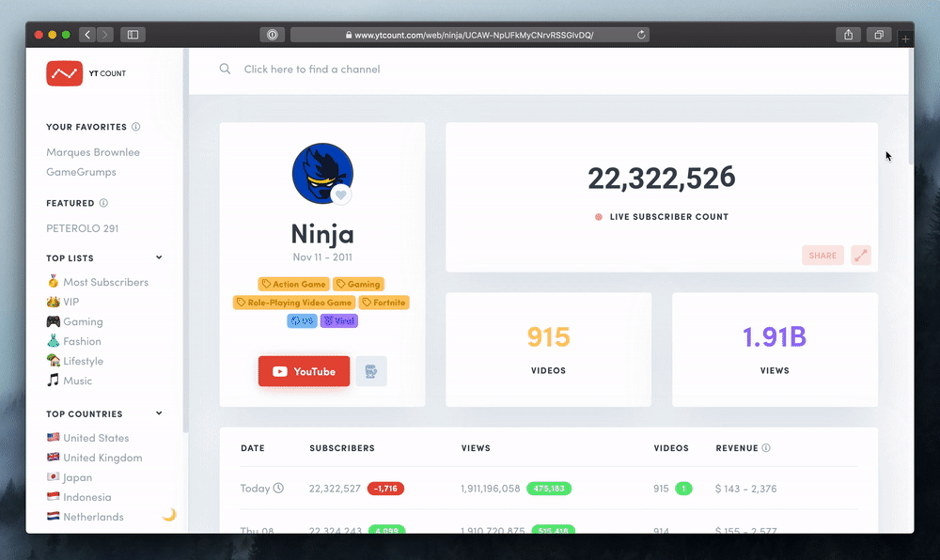940x560 pixels.
Task: Open a new tab with plus button
Action: pos(905,39)
